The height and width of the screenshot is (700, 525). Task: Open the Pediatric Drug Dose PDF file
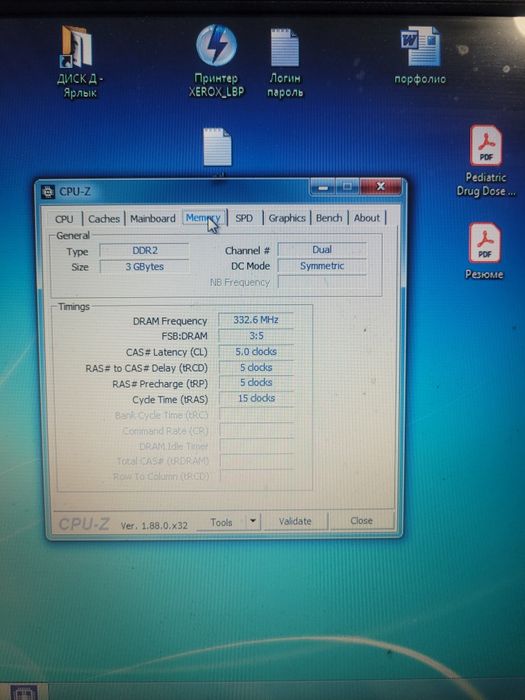coord(485,161)
